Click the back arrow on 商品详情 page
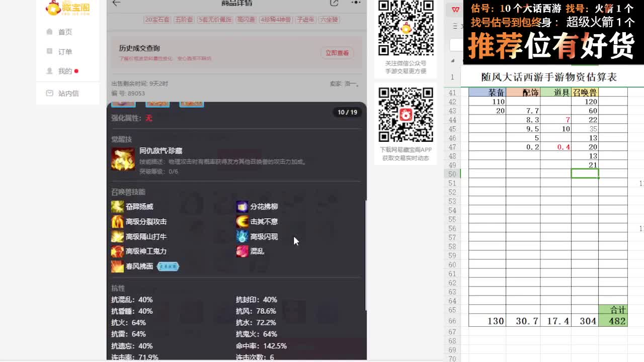The width and height of the screenshot is (644, 362). pos(116,3)
